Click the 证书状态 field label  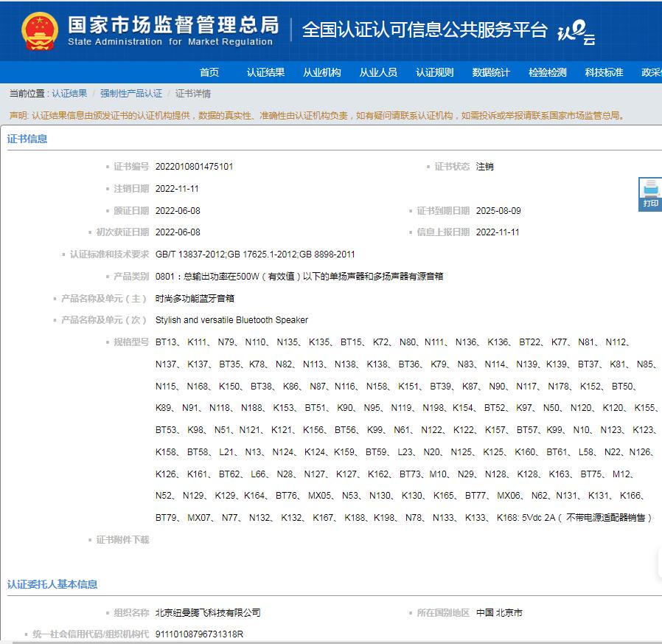pyautogui.click(x=452, y=167)
